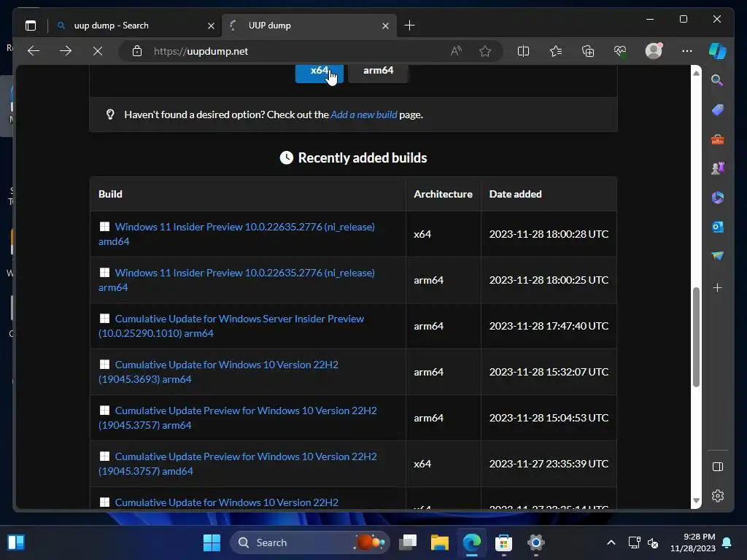Image resolution: width=747 pixels, height=560 pixels.
Task: Open sidebar Shopping tag icon
Action: 718,110
